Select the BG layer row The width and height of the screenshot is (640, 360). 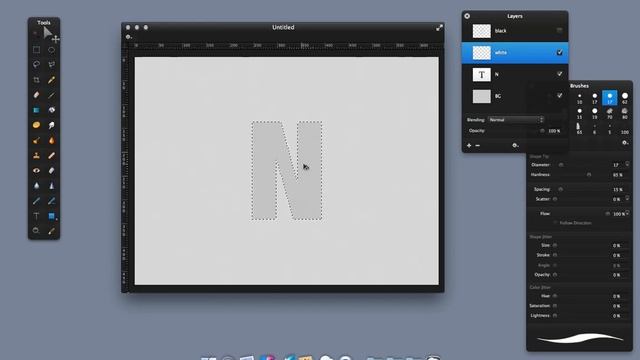(515, 96)
